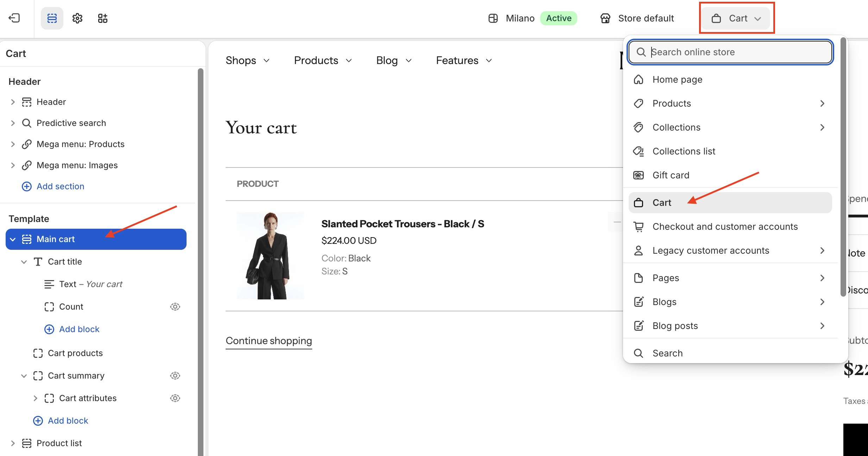Open the Blog navigation menu

(394, 61)
